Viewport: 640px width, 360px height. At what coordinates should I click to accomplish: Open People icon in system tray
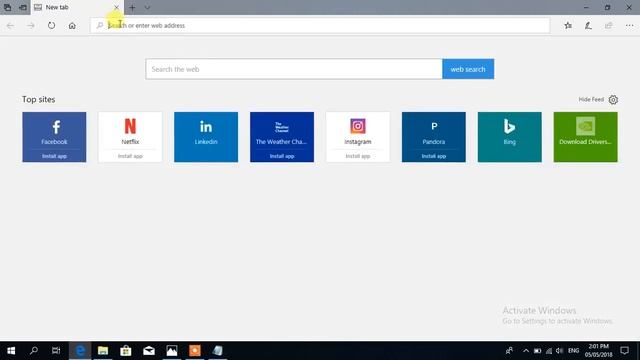[509, 351]
